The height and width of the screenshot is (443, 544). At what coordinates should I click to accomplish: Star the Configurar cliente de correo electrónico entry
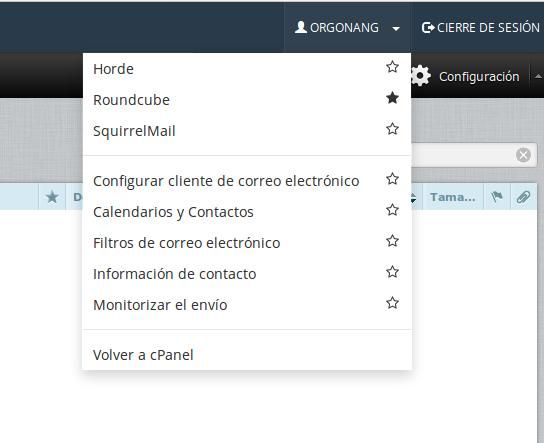click(392, 179)
